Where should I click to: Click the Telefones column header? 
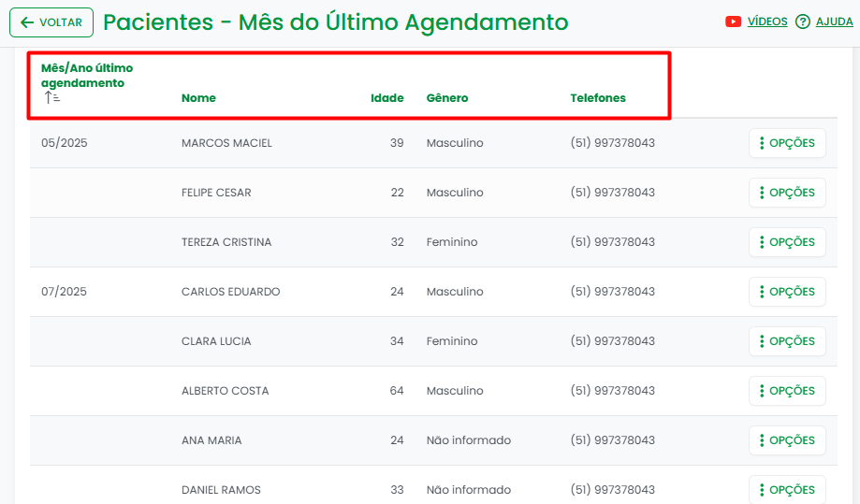pyautogui.click(x=598, y=98)
